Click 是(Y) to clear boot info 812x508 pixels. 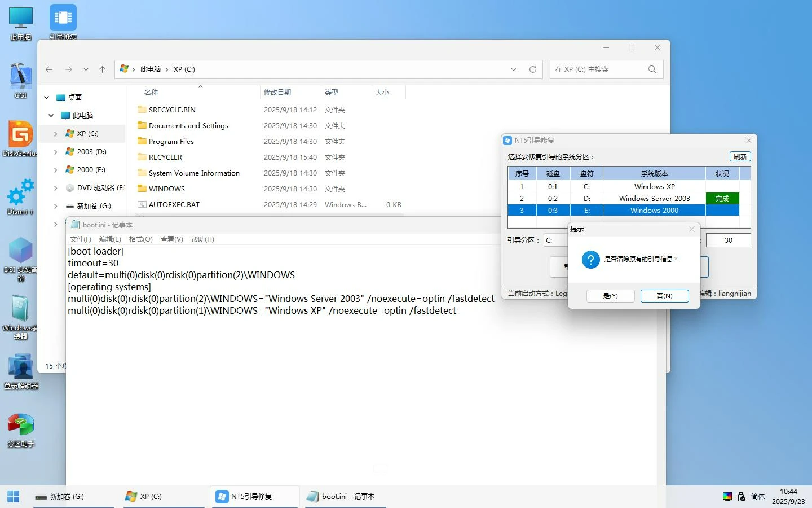click(611, 296)
